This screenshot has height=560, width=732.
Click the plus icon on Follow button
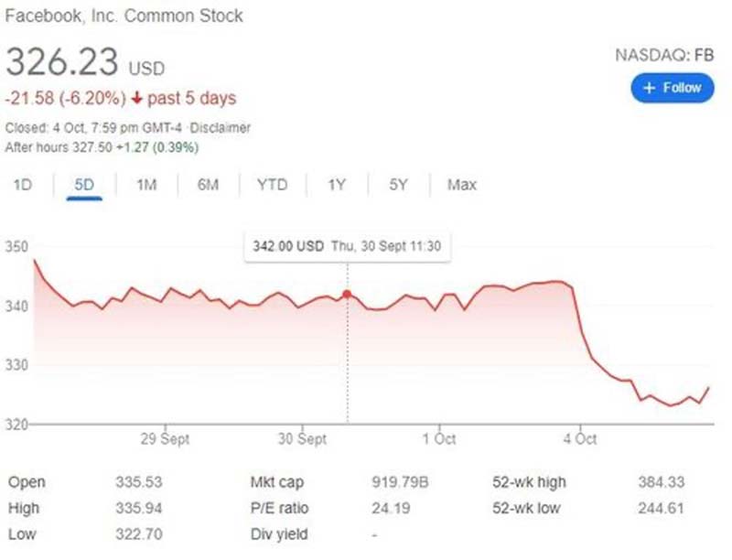coord(650,88)
